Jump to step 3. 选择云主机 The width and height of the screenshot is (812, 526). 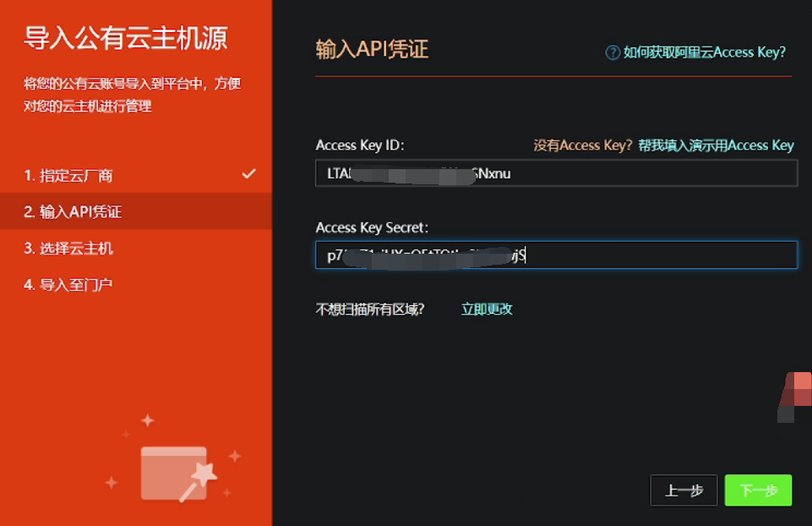click(x=68, y=249)
